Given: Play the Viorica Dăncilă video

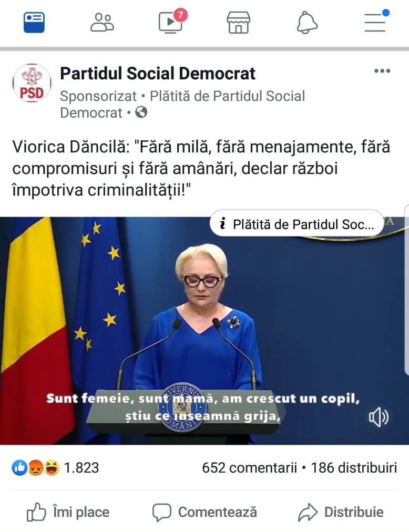Looking at the screenshot, I should (204, 331).
